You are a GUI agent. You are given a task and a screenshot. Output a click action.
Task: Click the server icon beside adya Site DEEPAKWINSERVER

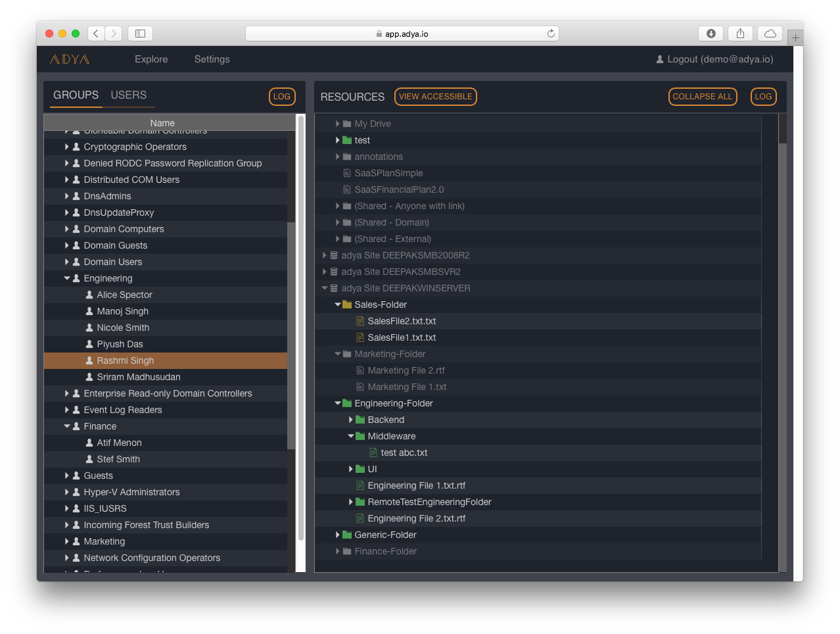click(333, 288)
